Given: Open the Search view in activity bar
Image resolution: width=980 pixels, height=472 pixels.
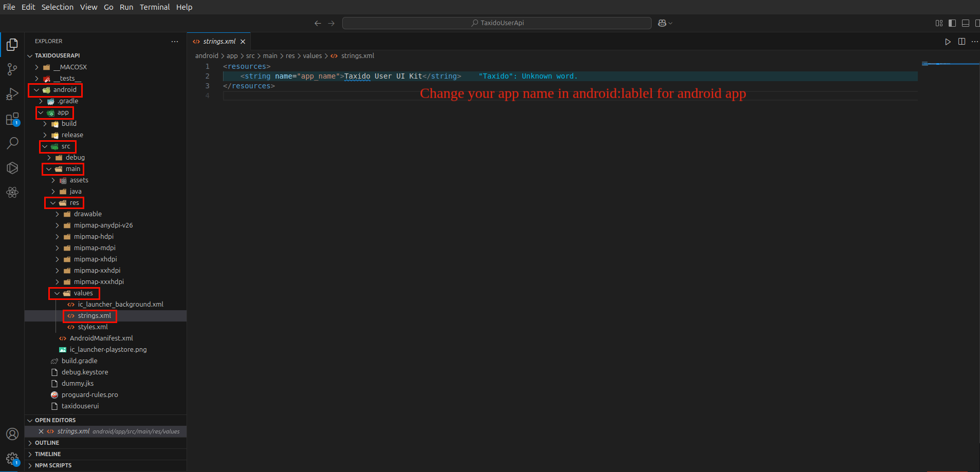Looking at the screenshot, I should tap(12, 143).
